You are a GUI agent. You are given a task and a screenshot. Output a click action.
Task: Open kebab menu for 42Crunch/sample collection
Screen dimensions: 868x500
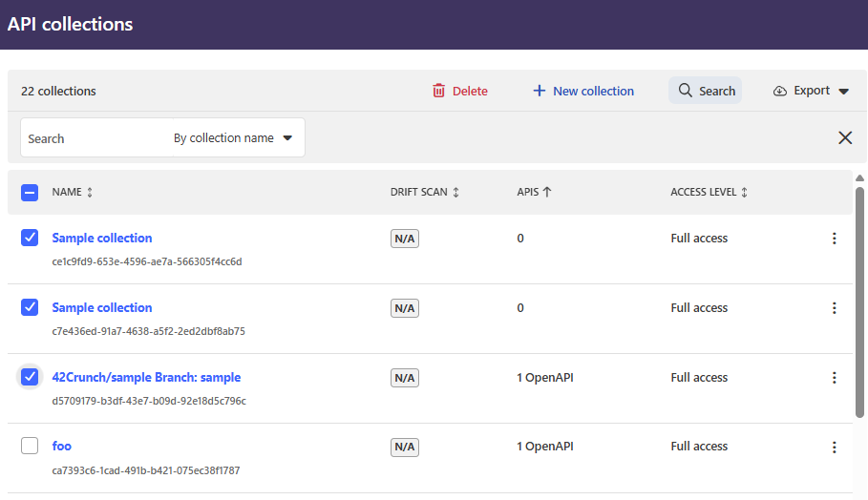pyautogui.click(x=834, y=378)
